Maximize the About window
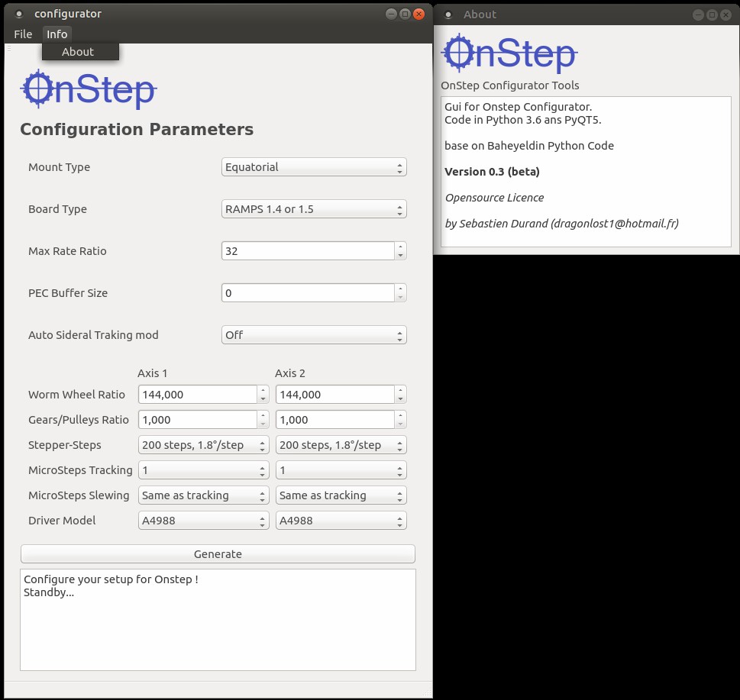 713,15
